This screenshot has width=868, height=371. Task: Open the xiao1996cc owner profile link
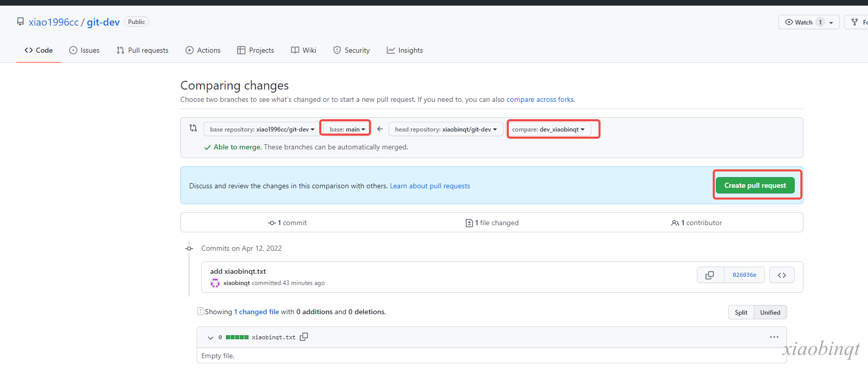click(54, 22)
